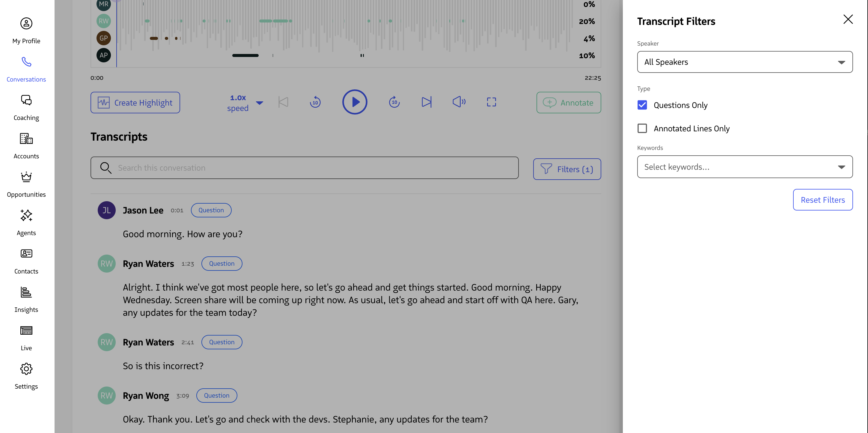Toggle fullscreen player view
This screenshot has width=868, height=433.
(491, 102)
